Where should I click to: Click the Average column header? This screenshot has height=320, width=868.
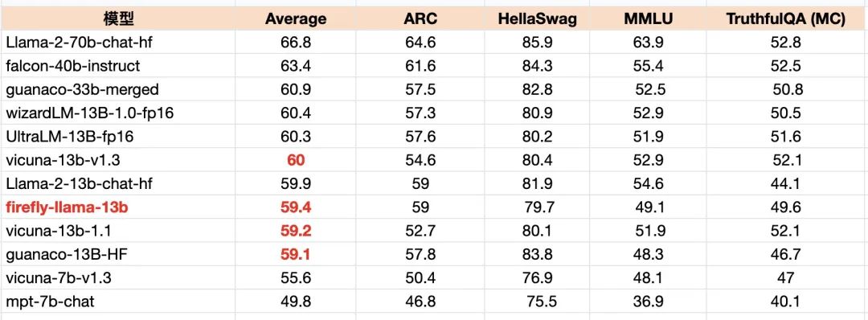296,19
